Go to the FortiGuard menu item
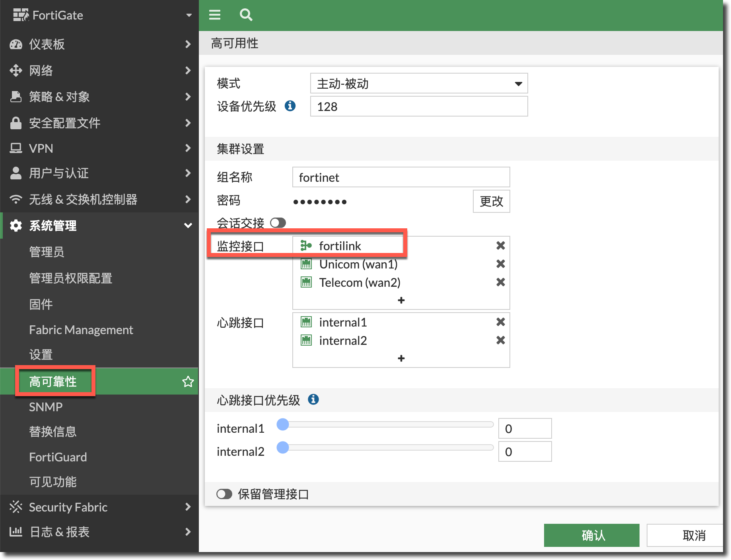Image resolution: width=731 pixels, height=560 pixels. [58, 457]
